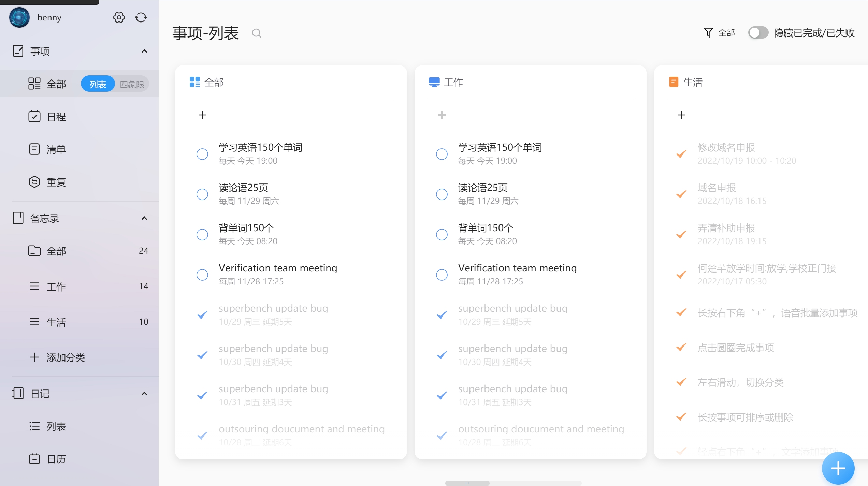Click the search magnifier icon beside 事项-列表

click(x=256, y=33)
